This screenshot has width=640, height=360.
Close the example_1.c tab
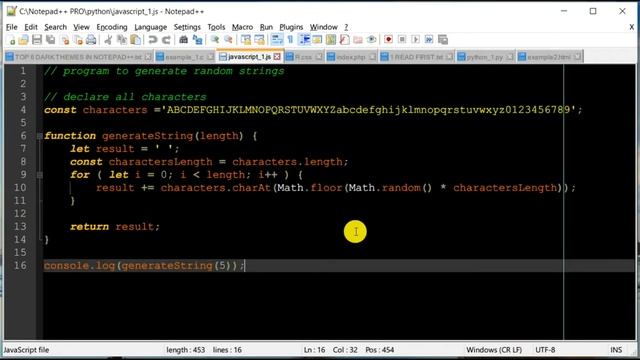[210, 57]
